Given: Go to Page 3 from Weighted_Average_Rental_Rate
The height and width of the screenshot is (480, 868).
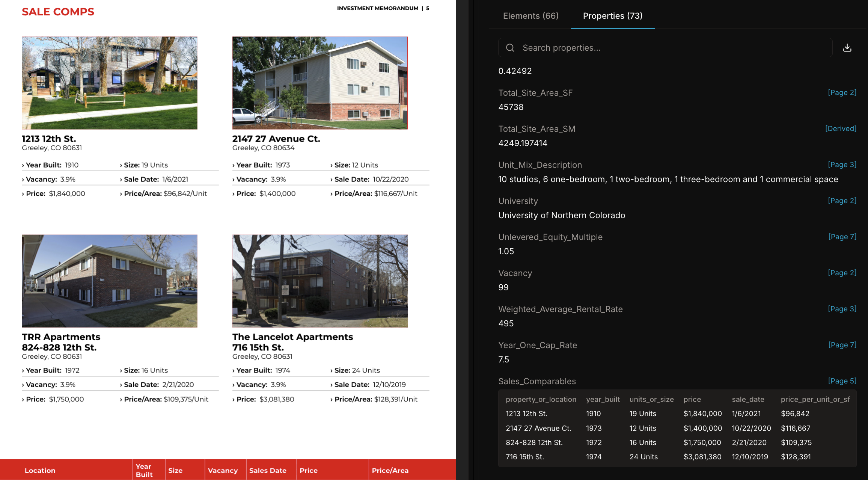Looking at the screenshot, I should click(x=842, y=309).
